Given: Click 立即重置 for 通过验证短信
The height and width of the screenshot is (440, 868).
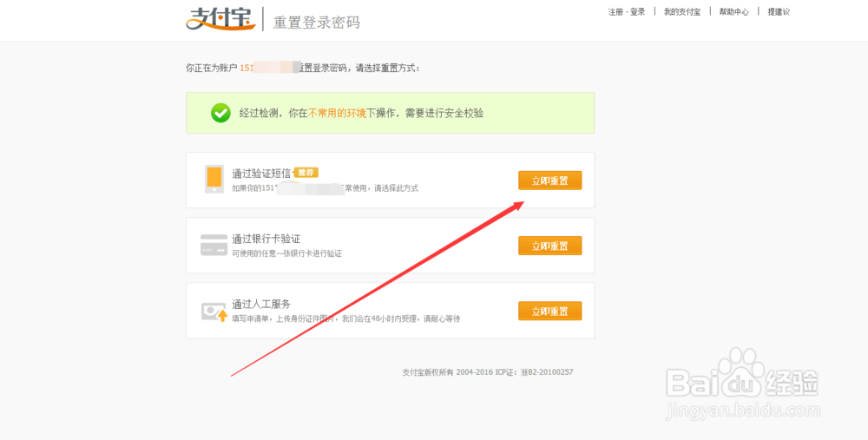Looking at the screenshot, I should [x=549, y=181].
